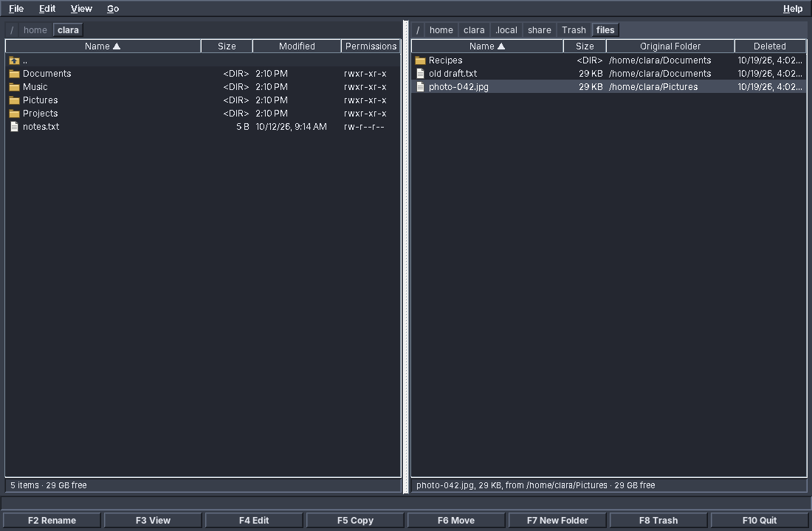This screenshot has height=531, width=812.
Task: Navigate to .local in right panel breadcrumb
Action: point(506,30)
